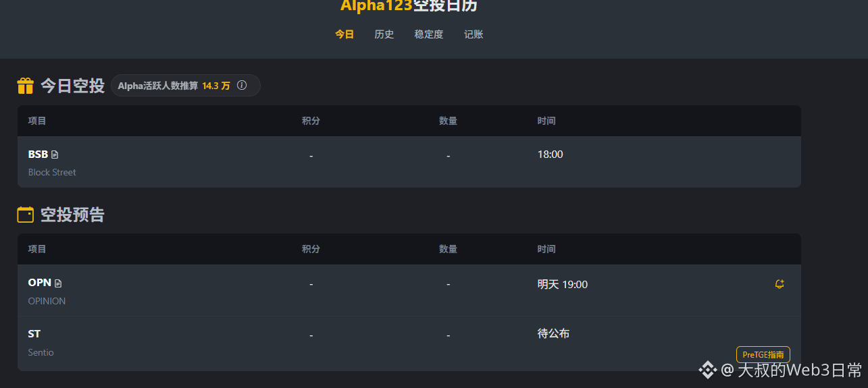Click the 时间 column header in 空投预告
The height and width of the screenshot is (388, 868).
click(546, 249)
